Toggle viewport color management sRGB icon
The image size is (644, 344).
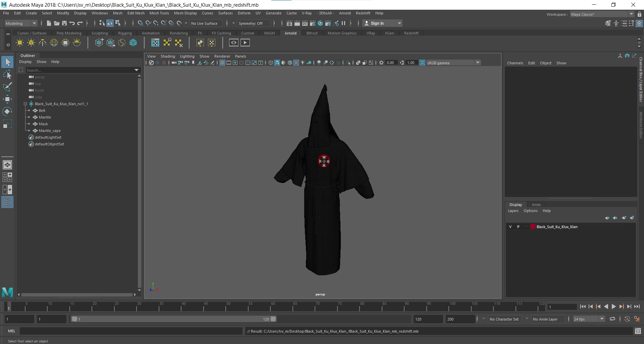(x=422, y=63)
